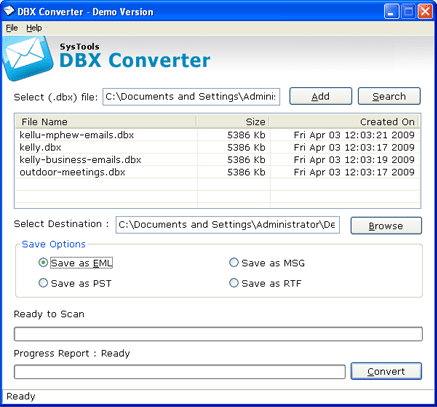Select the Save as PST option
Viewport: 437px width, 407px height.
pos(75,283)
